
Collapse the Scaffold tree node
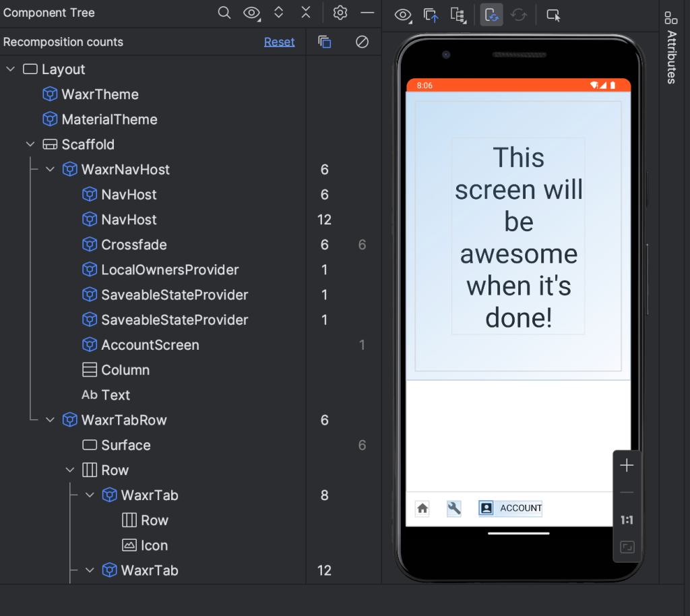tap(30, 144)
